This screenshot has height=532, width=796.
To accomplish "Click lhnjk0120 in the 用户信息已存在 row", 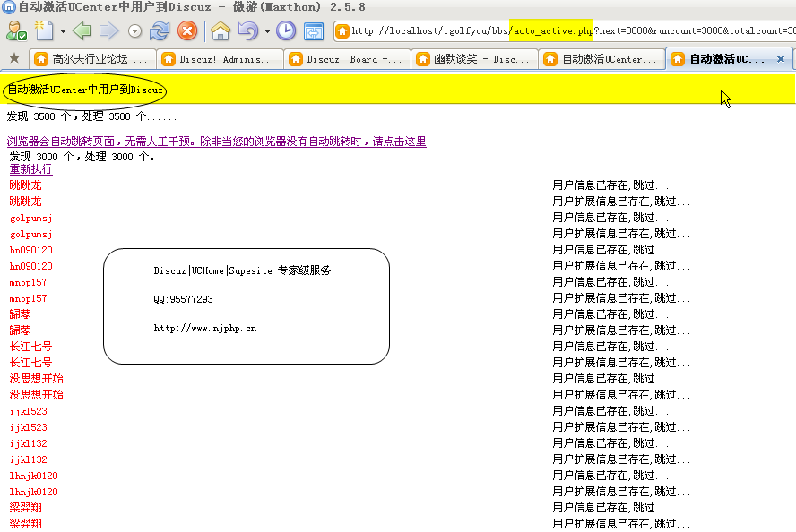I will [33, 476].
